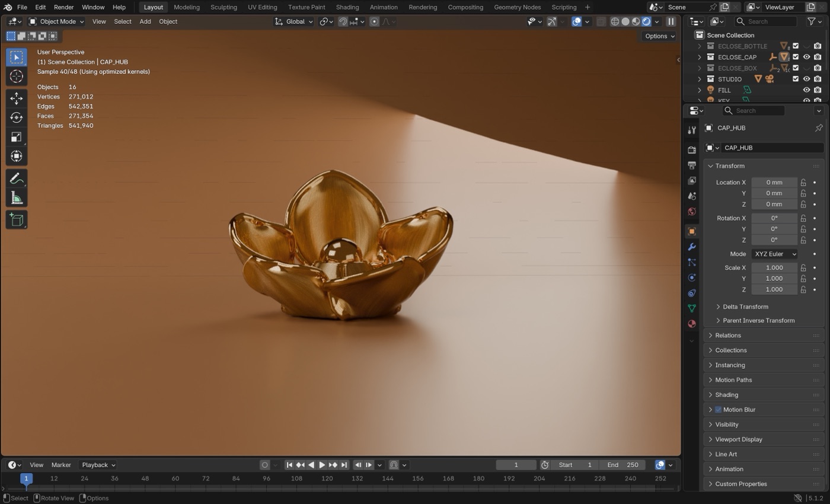Open the Material properties tab
The width and height of the screenshot is (830, 504).
pyautogui.click(x=691, y=324)
